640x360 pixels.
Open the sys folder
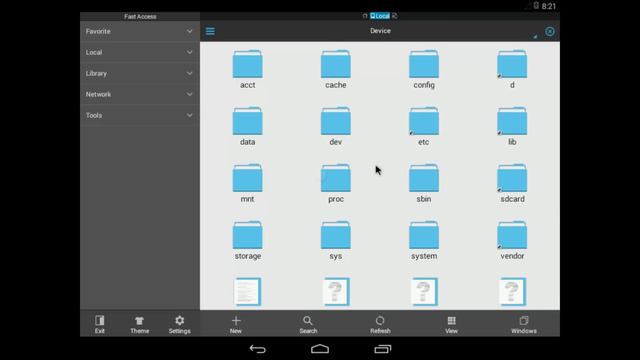click(x=336, y=240)
